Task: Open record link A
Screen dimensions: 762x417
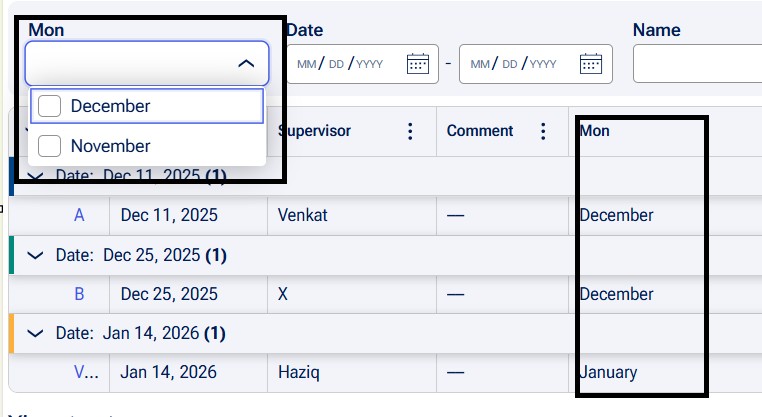Action: 79,215
